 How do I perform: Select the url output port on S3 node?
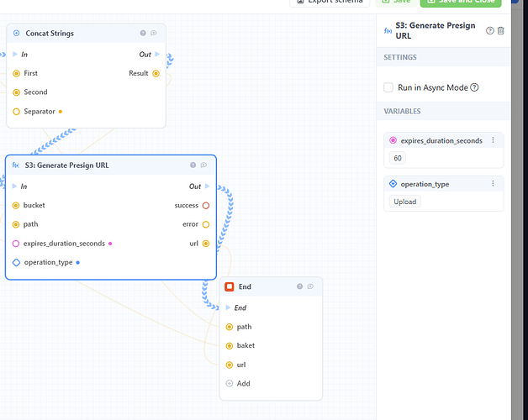click(x=206, y=244)
